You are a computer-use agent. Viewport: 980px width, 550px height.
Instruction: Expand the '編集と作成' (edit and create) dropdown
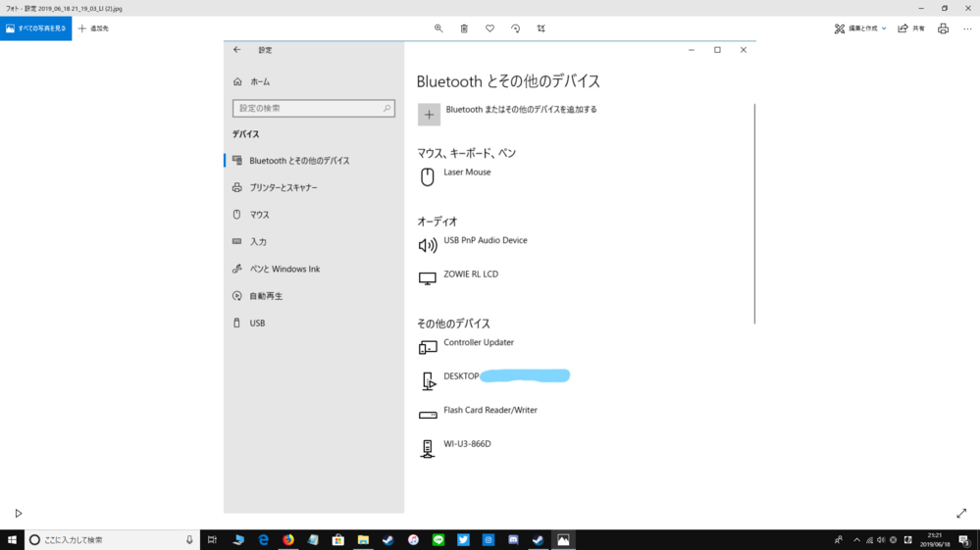(x=860, y=28)
